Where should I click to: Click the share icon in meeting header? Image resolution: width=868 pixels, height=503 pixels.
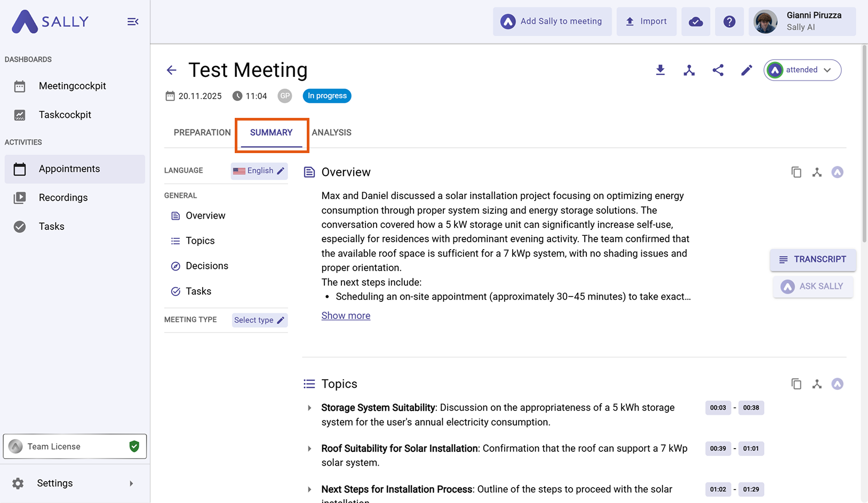[x=718, y=70]
